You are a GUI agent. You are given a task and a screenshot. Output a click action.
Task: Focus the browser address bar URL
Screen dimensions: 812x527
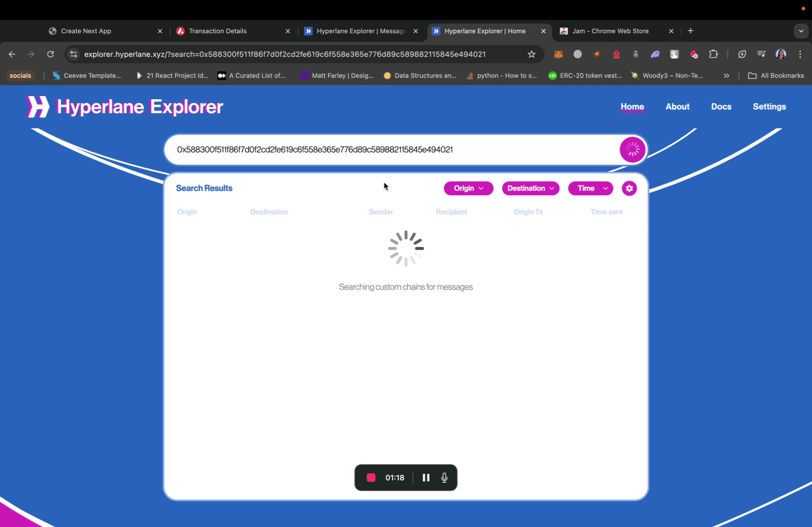click(x=285, y=54)
